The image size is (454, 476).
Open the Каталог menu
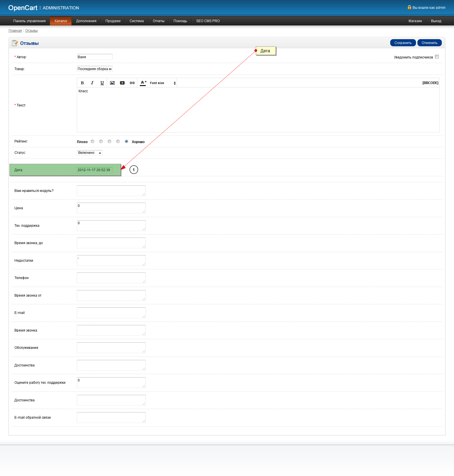click(61, 21)
